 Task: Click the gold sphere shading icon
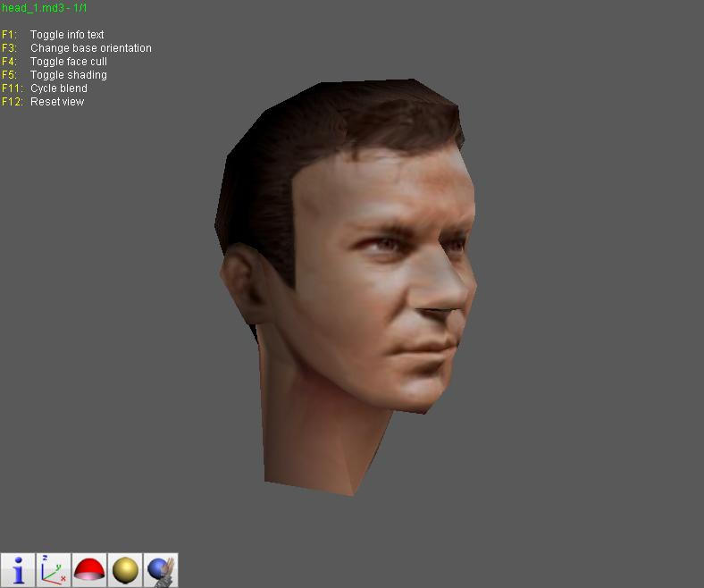[x=125, y=570]
